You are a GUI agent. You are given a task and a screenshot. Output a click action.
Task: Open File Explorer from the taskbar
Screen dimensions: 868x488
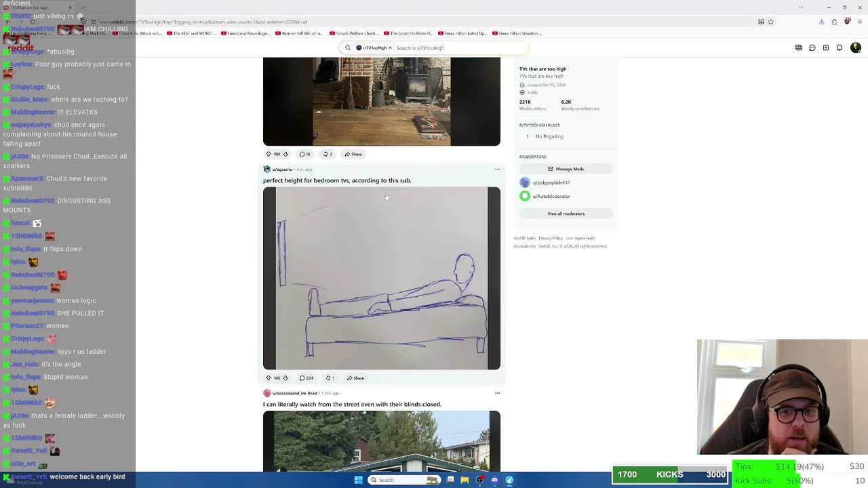465,480
